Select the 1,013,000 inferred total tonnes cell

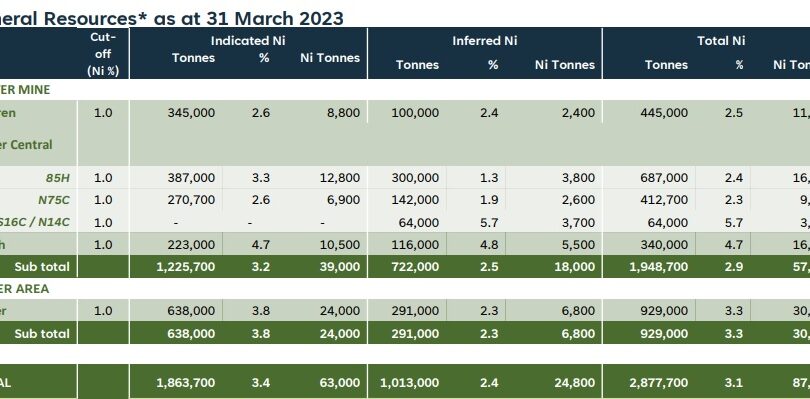(x=410, y=383)
